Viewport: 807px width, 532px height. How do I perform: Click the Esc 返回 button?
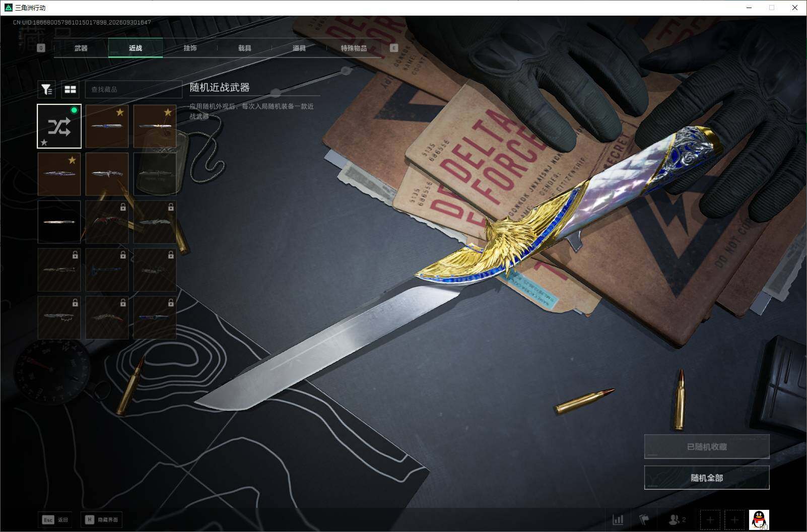[x=55, y=519]
